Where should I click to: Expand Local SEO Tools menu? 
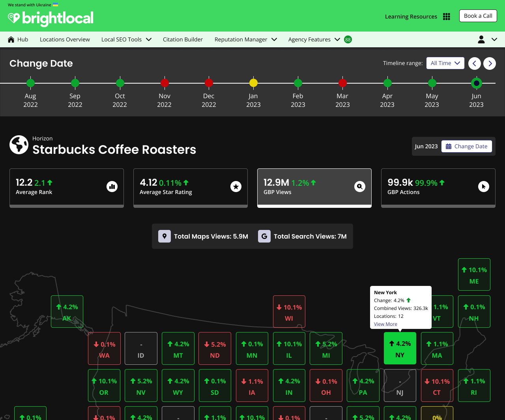point(127,39)
